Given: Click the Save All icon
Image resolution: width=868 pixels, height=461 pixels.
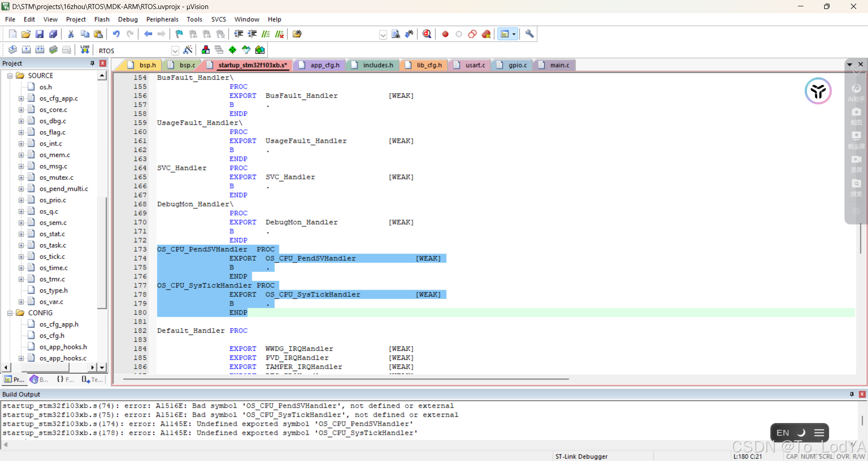Looking at the screenshot, I should (x=53, y=34).
